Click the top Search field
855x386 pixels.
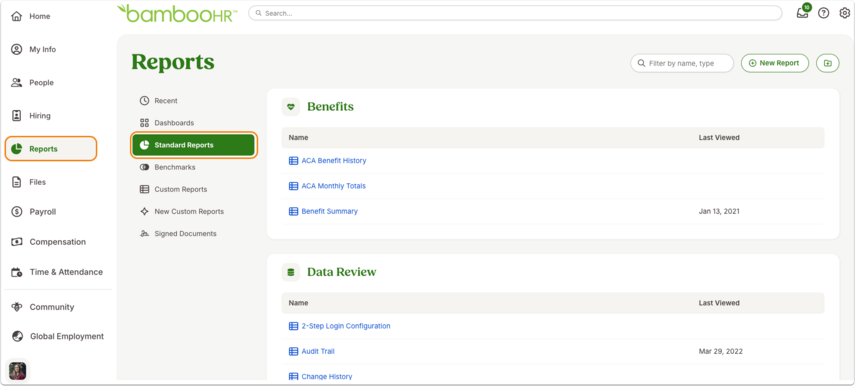coord(515,13)
